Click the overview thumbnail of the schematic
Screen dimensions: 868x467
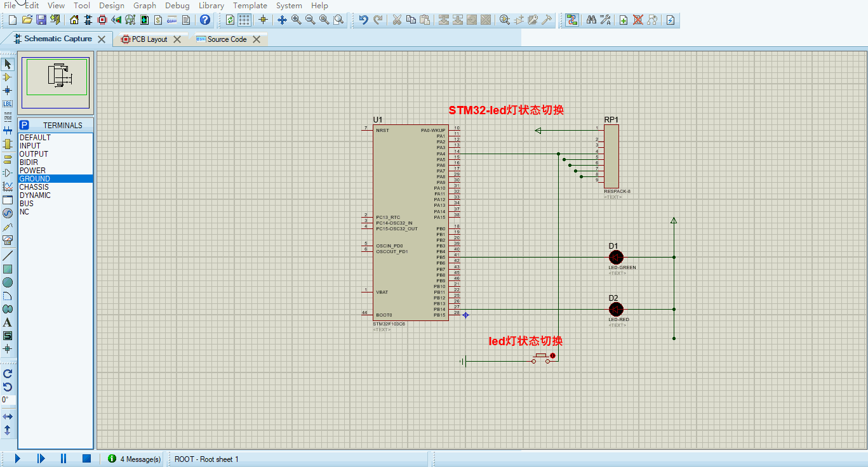pos(55,83)
